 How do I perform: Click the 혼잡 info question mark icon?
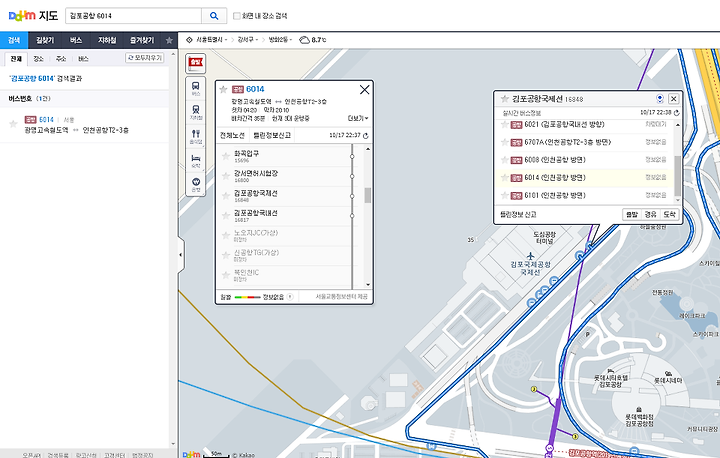[x=290, y=297]
